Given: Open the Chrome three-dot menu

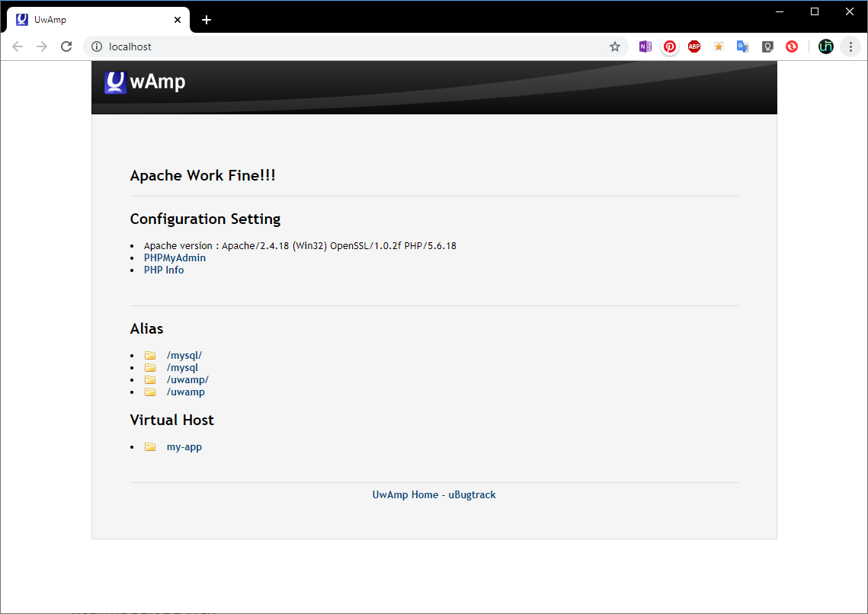Looking at the screenshot, I should pyautogui.click(x=850, y=46).
